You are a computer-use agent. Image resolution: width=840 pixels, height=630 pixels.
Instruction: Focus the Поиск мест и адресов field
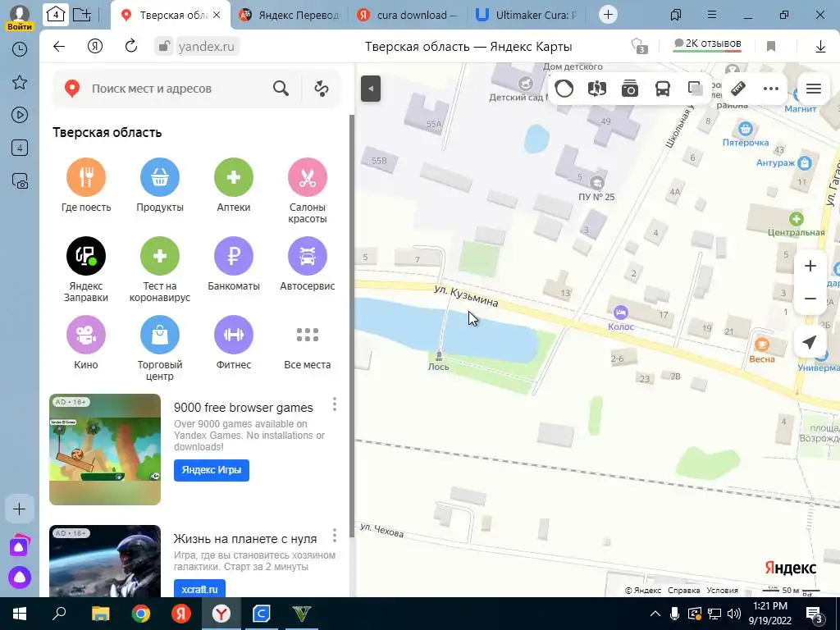[177, 89]
